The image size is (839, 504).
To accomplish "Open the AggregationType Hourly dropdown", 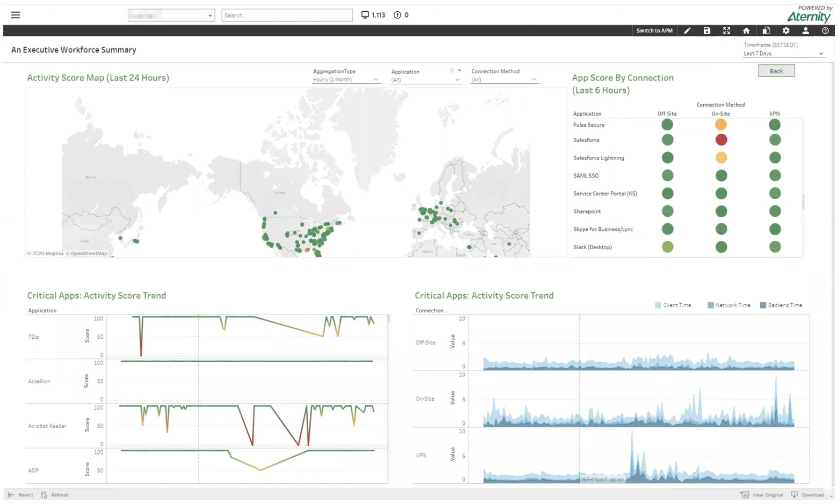I will click(346, 80).
